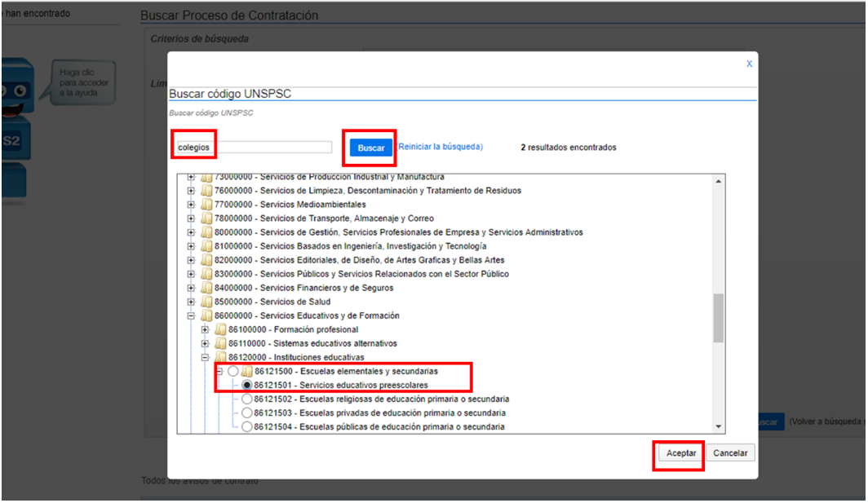Expand node 76000000 Servicios de Limpieza
The image size is (868, 503).
pos(191,191)
